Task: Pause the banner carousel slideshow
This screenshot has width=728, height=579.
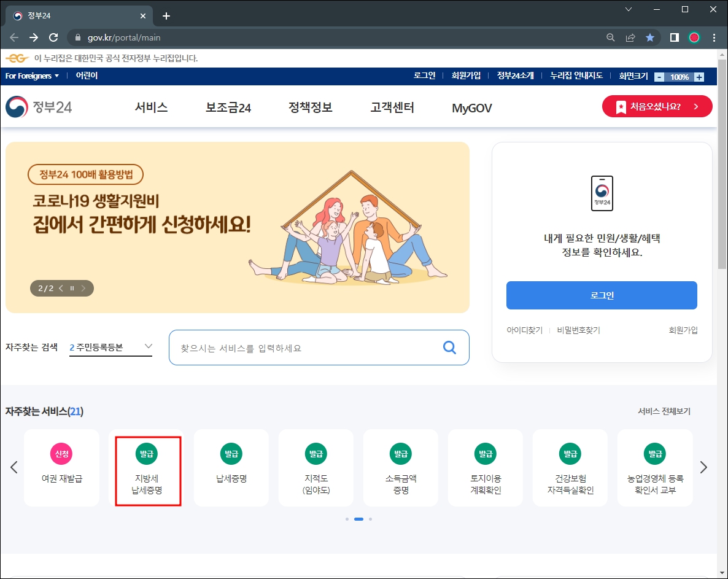Action: 72,287
